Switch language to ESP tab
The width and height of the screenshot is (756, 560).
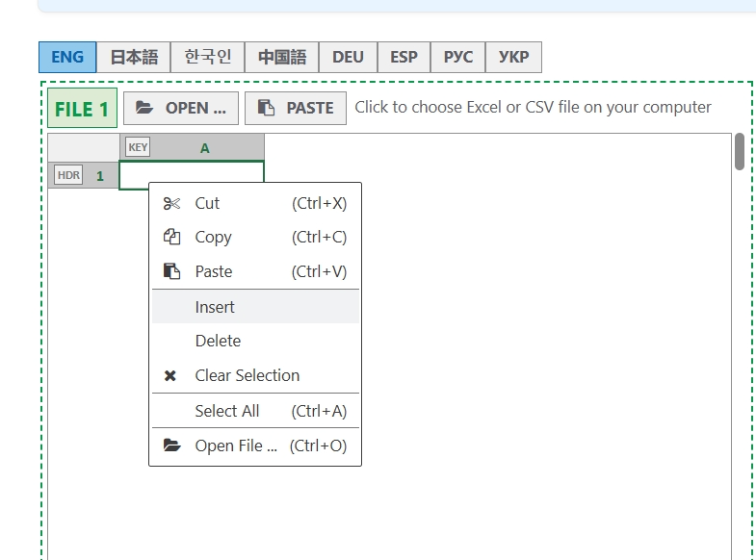tap(404, 58)
